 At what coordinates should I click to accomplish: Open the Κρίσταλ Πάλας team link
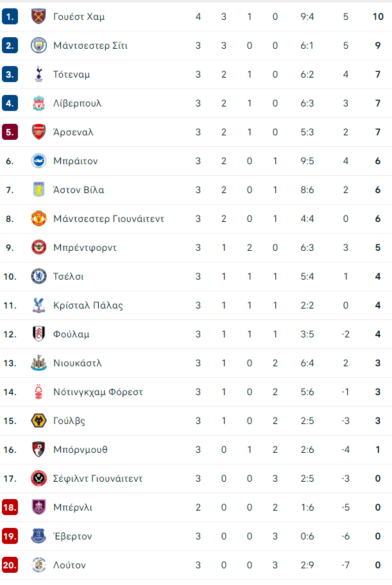coord(88,305)
